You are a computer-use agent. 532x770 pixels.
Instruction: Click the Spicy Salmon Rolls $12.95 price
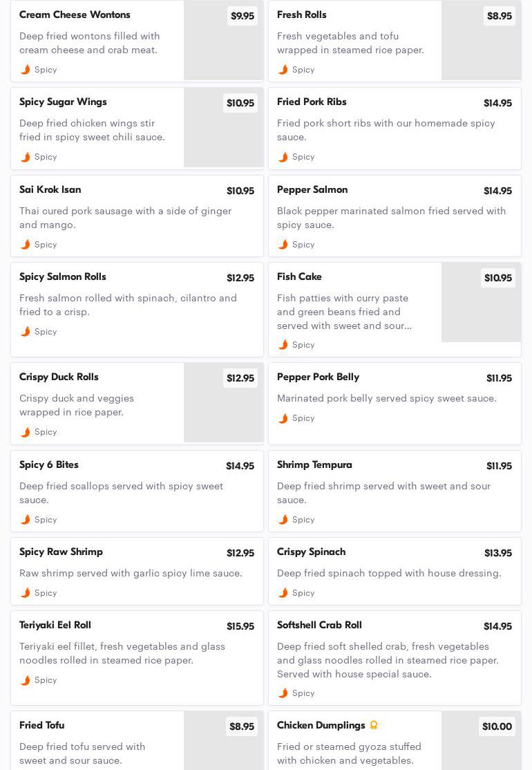[240, 278]
